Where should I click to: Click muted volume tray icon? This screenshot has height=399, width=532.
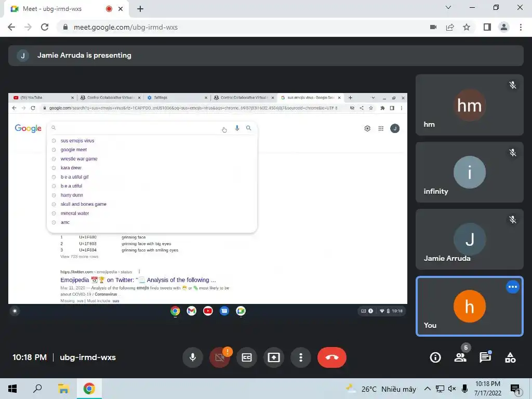point(452,389)
